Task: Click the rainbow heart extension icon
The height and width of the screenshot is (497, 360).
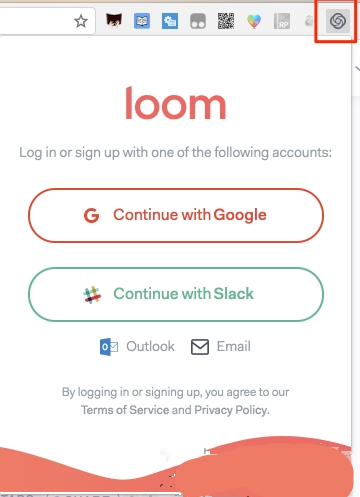Action: tap(254, 21)
